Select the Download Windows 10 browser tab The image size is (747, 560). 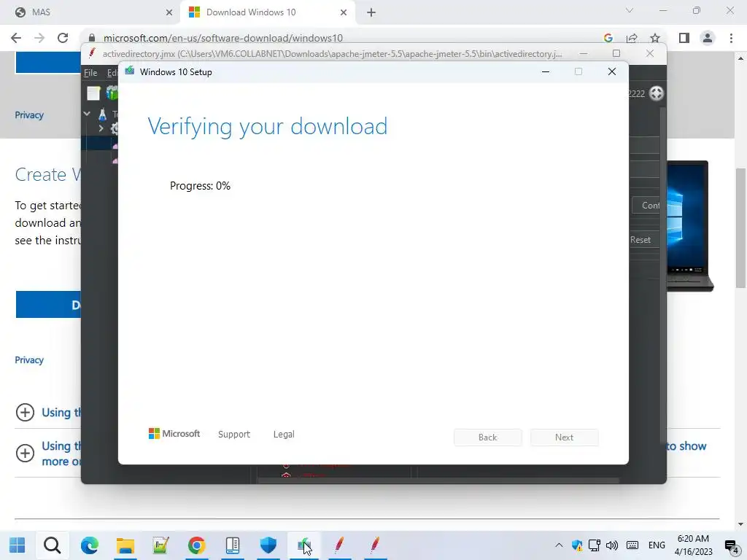pyautogui.click(x=267, y=12)
